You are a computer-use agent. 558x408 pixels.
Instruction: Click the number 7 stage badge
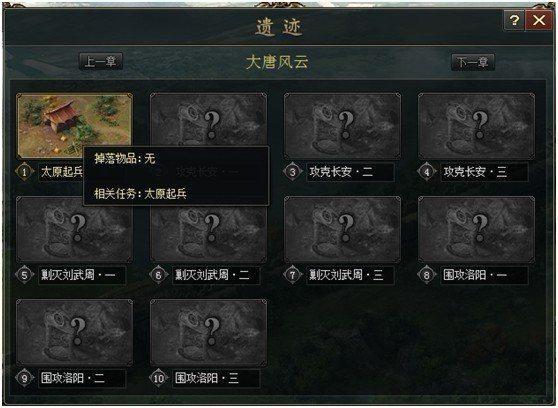pos(293,275)
